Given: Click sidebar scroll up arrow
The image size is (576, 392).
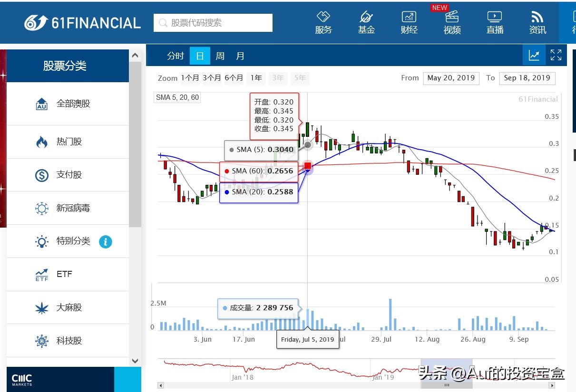Looking at the screenshot, I should [x=135, y=56].
